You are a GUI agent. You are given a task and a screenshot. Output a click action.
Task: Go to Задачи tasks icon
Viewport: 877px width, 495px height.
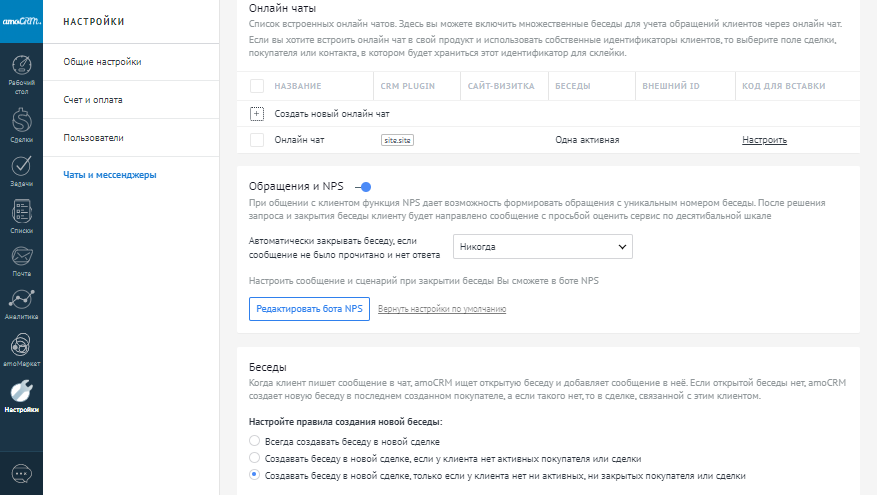pyautogui.click(x=21, y=168)
